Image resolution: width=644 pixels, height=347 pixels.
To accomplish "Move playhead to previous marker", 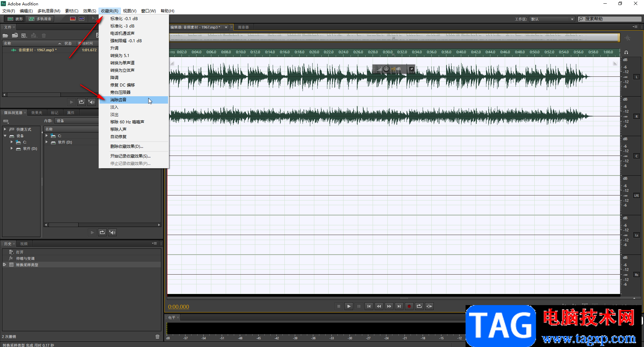I will click(x=369, y=306).
